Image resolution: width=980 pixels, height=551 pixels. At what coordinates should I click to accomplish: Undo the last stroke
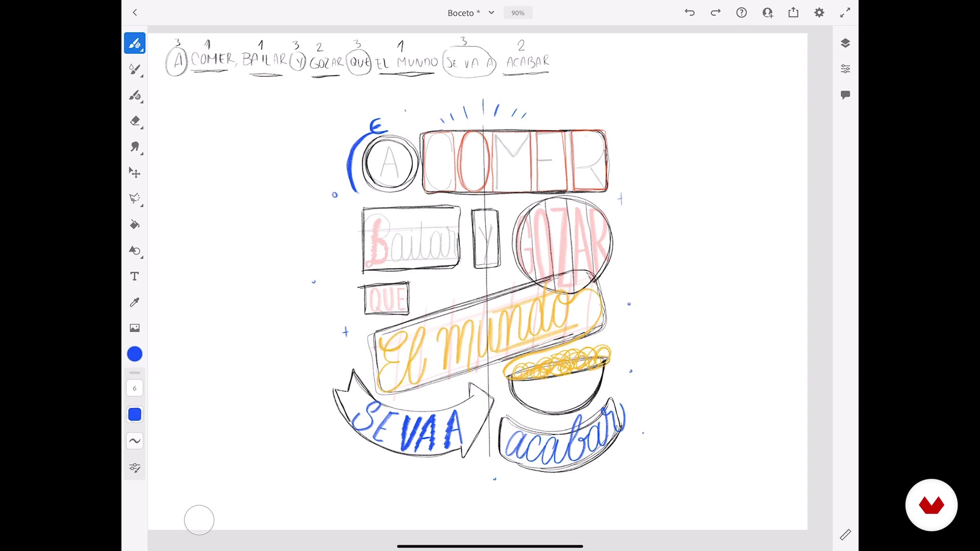point(690,13)
